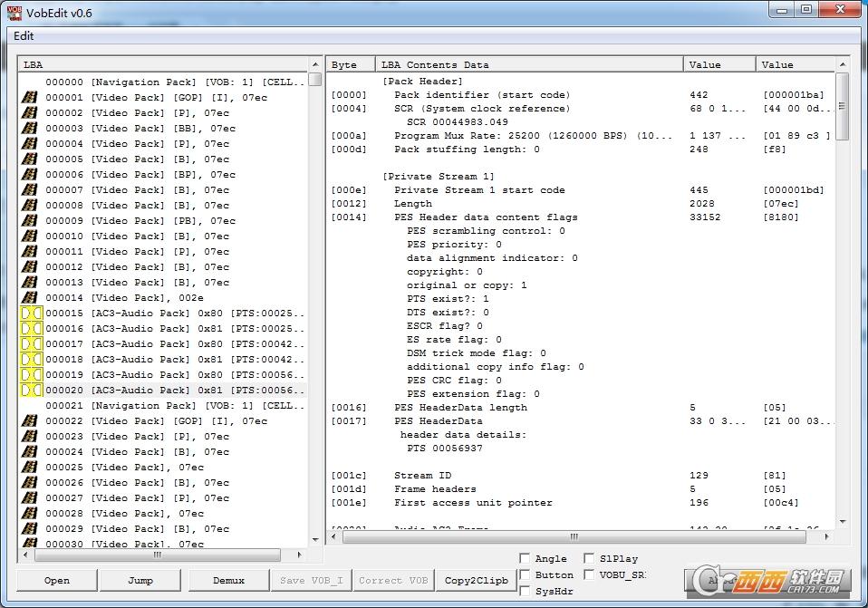Click the video pack icon for LBA 000009
Screen dimensions: 868x608
click(x=29, y=221)
